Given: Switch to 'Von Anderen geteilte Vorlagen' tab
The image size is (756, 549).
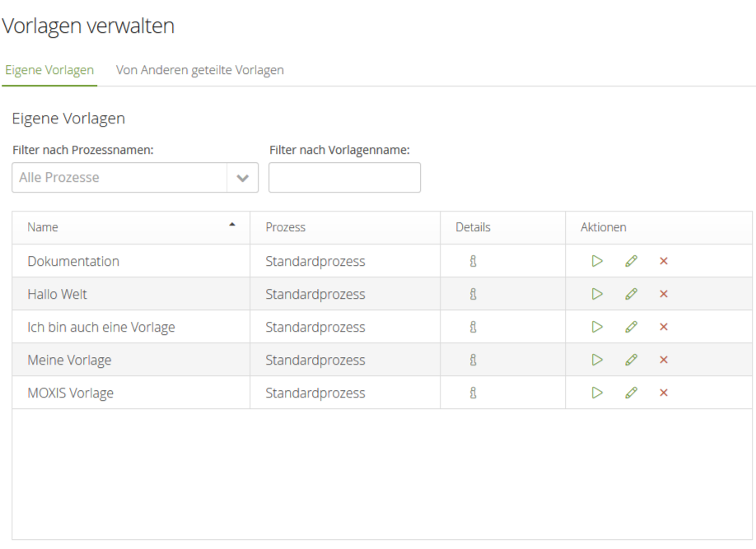Looking at the screenshot, I should pyautogui.click(x=200, y=70).
